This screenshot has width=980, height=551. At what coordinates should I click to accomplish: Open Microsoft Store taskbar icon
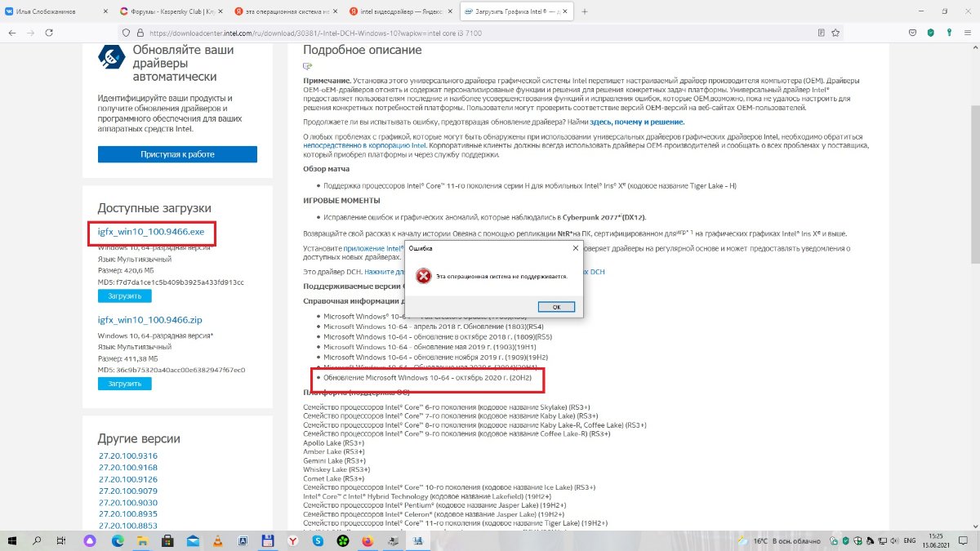click(167, 540)
